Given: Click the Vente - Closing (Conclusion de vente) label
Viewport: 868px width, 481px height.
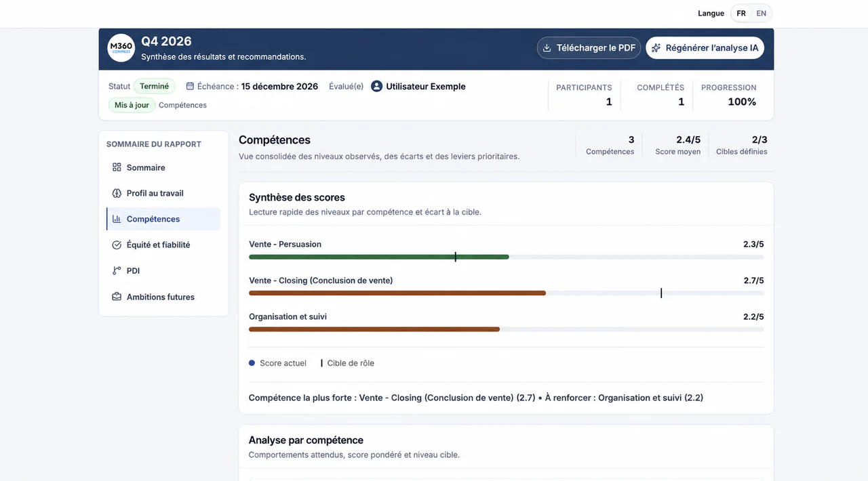Looking at the screenshot, I should click(x=321, y=280).
